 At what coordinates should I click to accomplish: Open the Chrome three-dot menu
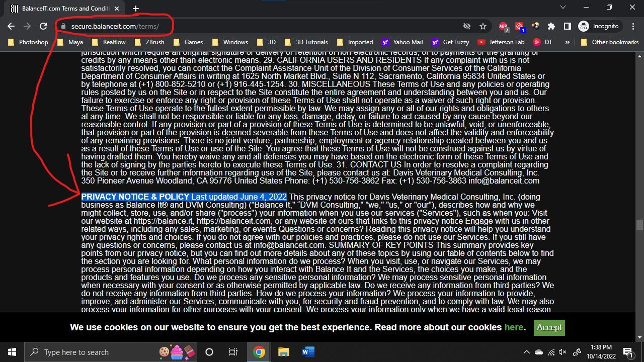pos(633,26)
